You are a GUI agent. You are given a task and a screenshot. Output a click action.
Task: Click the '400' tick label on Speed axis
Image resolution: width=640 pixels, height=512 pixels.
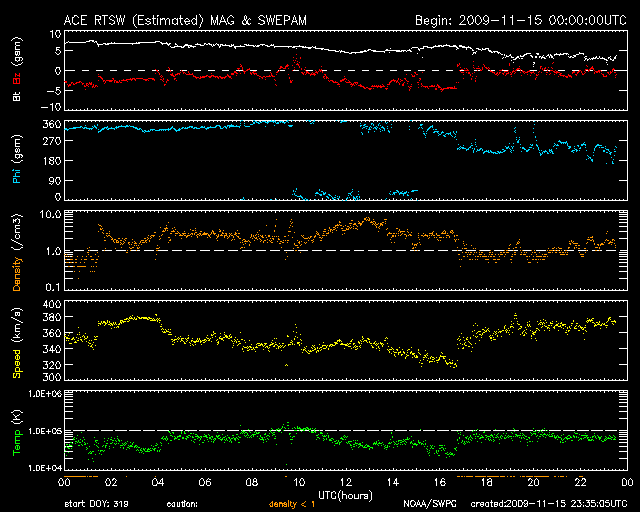click(x=52, y=305)
